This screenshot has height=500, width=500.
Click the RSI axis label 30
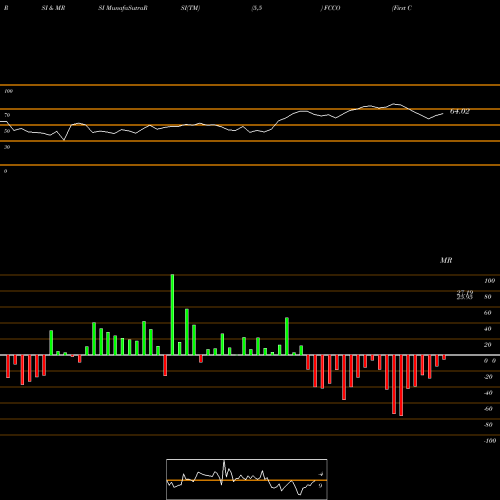tap(7, 147)
